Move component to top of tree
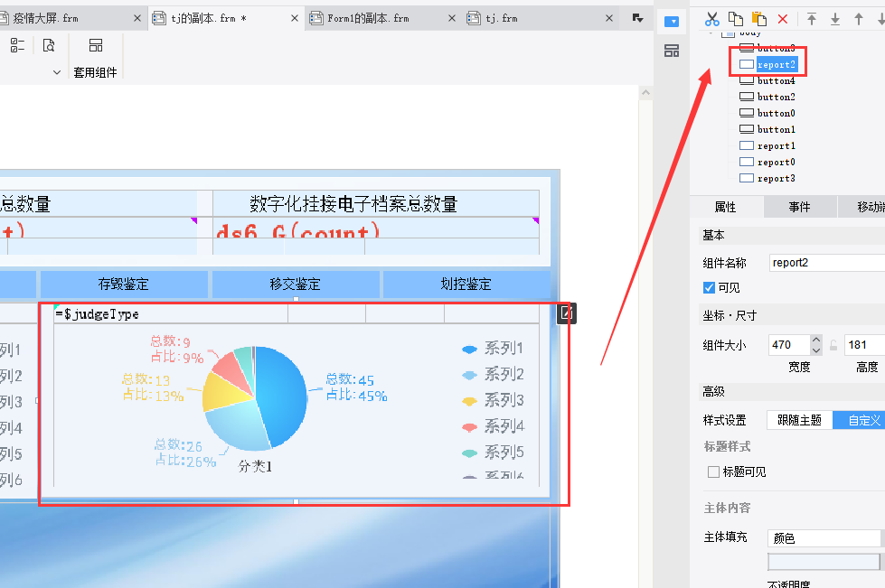Viewport: 885px width, 588px height. [812, 19]
